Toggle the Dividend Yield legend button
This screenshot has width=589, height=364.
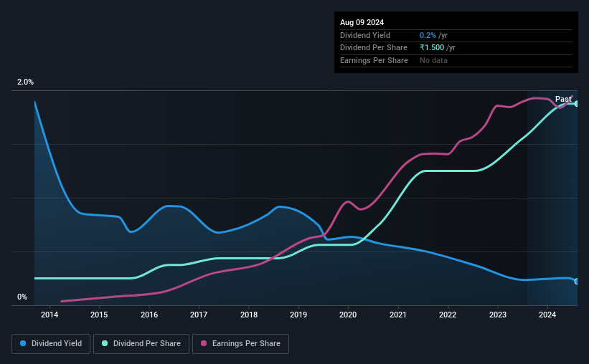pos(51,344)
